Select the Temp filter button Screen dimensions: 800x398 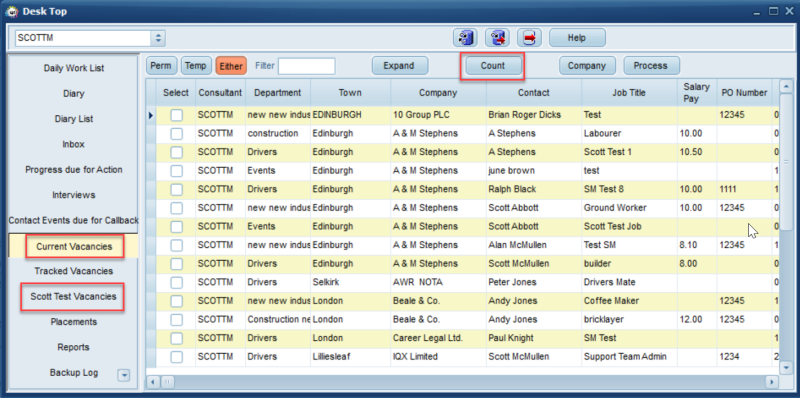pos(195,66)
